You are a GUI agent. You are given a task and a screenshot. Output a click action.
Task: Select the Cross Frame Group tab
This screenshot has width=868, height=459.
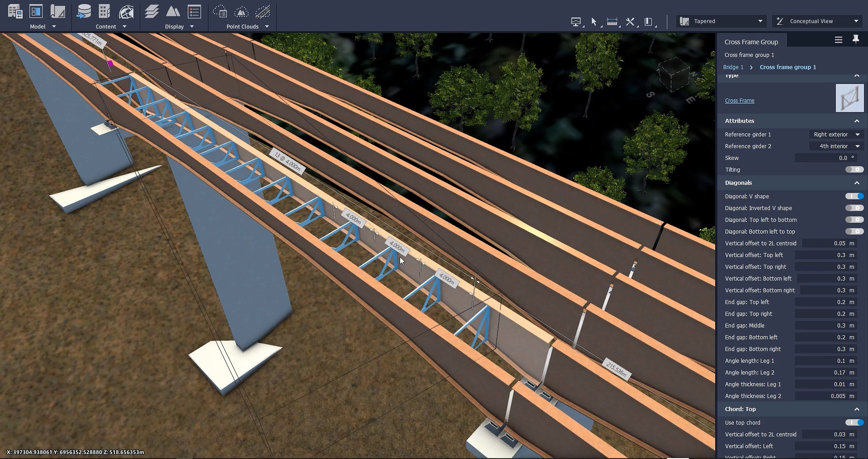[x=751, y=42]
